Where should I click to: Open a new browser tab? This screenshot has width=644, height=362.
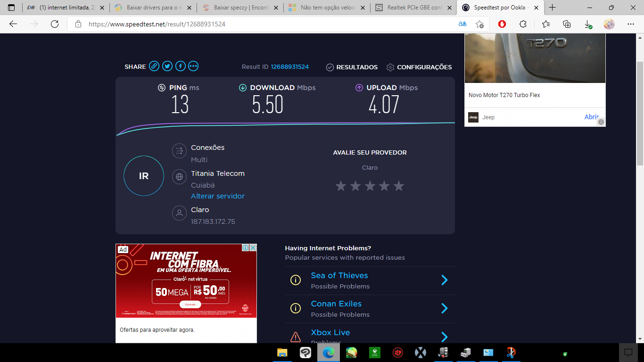click(552, 8)
